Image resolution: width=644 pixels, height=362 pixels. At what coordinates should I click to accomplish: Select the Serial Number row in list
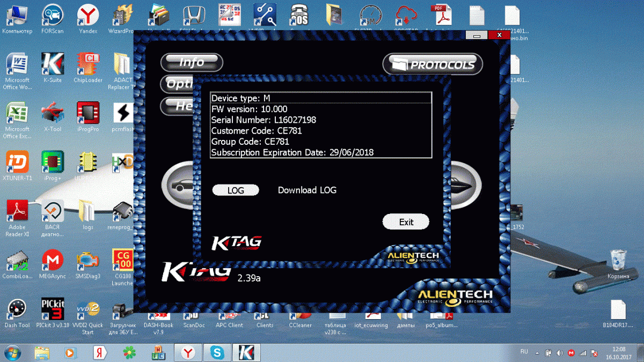[320, 120]
